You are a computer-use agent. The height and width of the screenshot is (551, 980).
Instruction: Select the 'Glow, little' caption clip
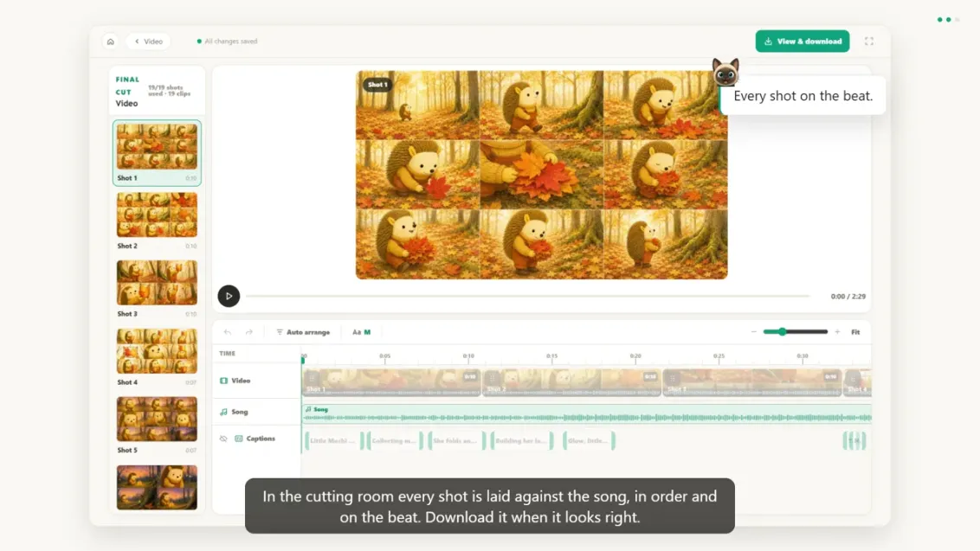click(589, 440)
